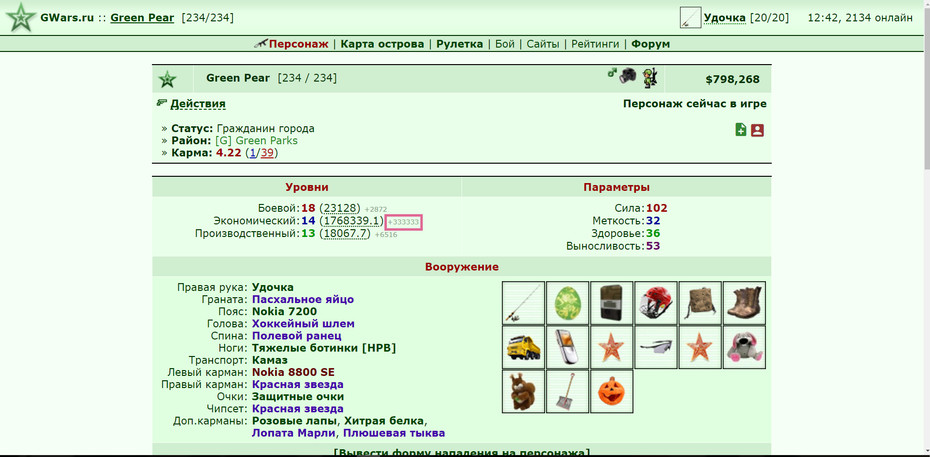The image size is (930, 457).
Task: Click combat experience value 23128
Action: point(342,208)
